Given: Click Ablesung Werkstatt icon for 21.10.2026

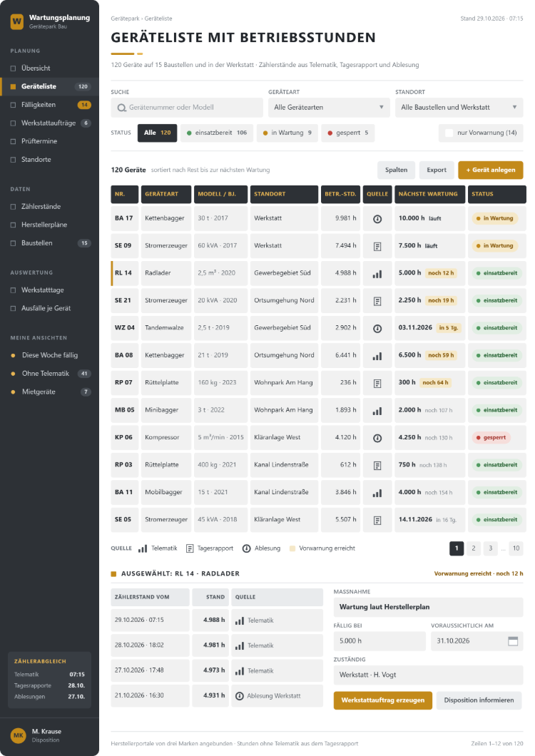Looking at the screenshot, I should 239,696.
